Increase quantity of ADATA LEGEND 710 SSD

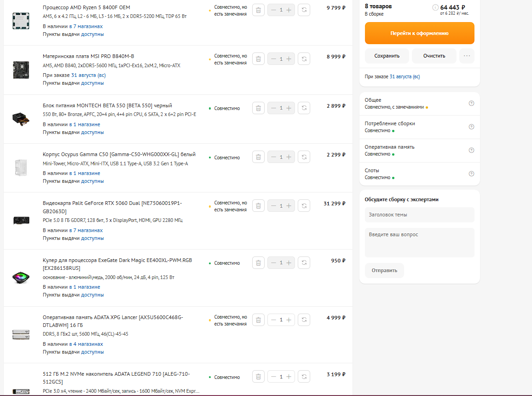tap(289, 377)
